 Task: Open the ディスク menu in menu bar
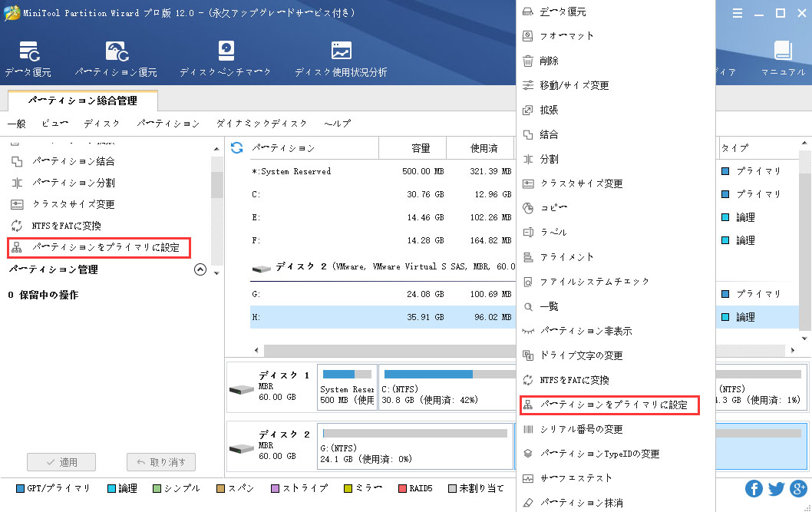click(x=101, y=124)
